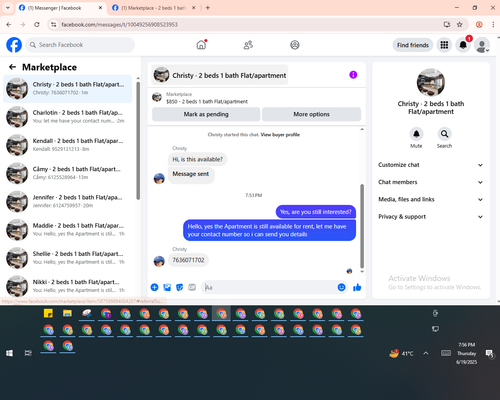
Task: Click the 'Yes, are you still interested?' message
Action: pyautogui.click(x=316, y=212)
